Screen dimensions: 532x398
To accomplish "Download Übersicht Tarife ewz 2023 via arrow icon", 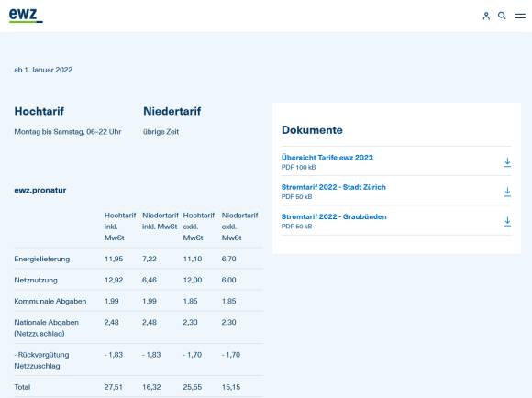I will [507, 162].
